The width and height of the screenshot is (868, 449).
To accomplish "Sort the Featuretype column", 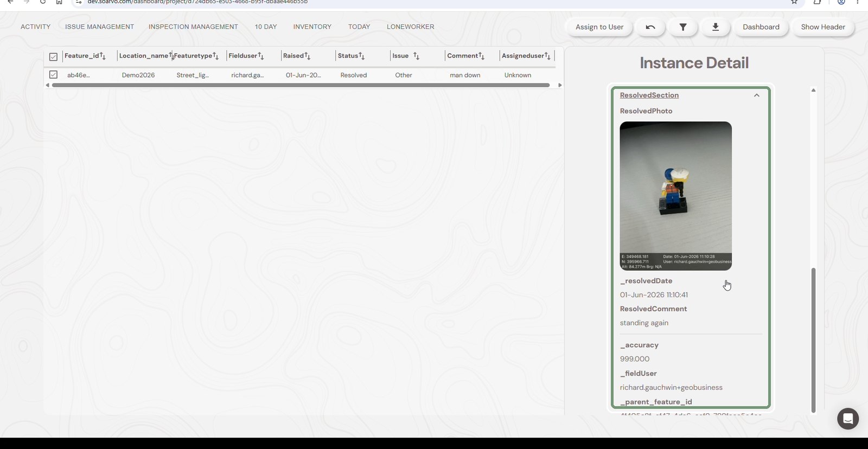I will click(x=215, y=56).
